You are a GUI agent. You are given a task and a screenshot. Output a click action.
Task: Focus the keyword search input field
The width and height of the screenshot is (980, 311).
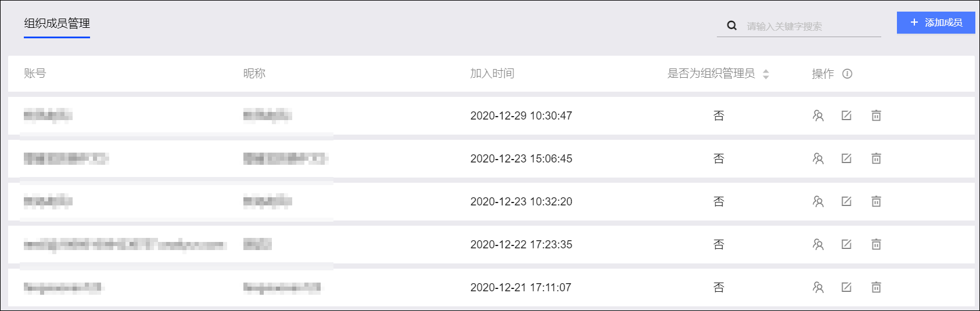coord(812,26)
